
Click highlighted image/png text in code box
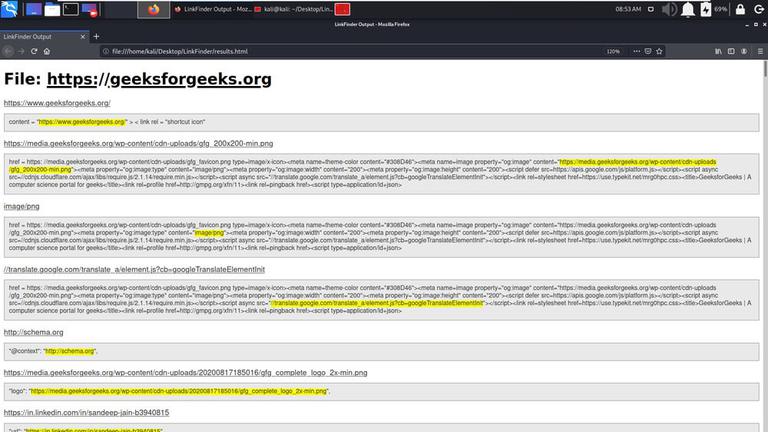point(209,233)
